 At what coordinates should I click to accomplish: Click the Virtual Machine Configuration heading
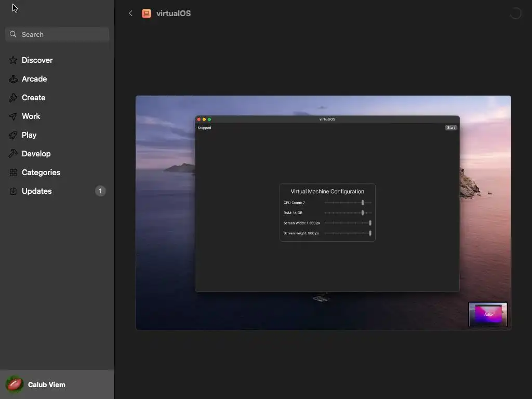tap(327, 191)
